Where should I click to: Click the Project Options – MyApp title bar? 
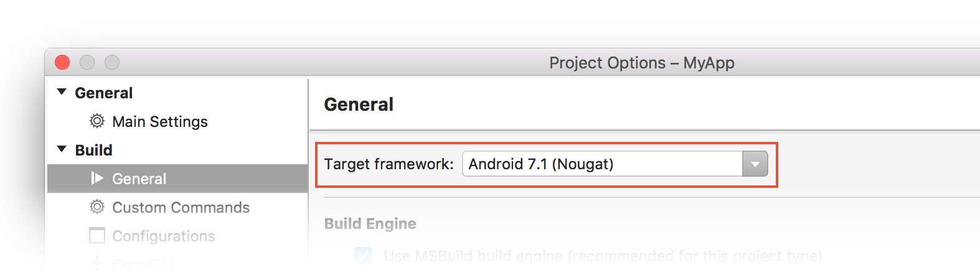click(x=641, y=63)
